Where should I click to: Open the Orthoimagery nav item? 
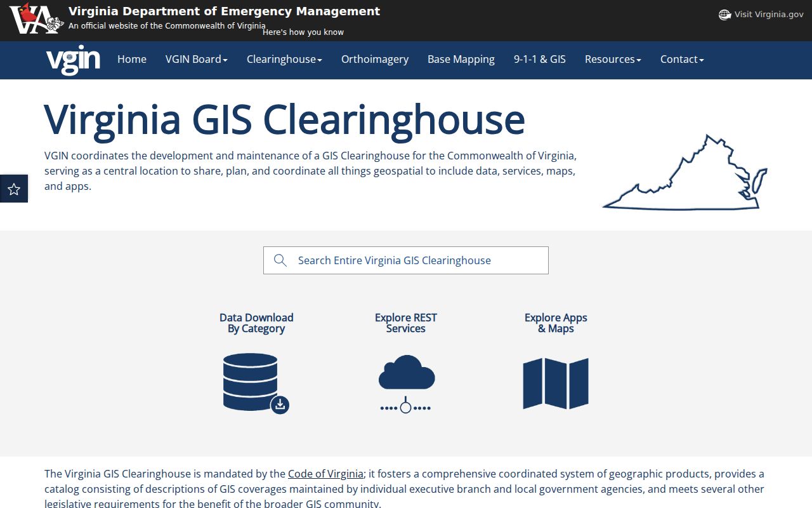(375, 59)
